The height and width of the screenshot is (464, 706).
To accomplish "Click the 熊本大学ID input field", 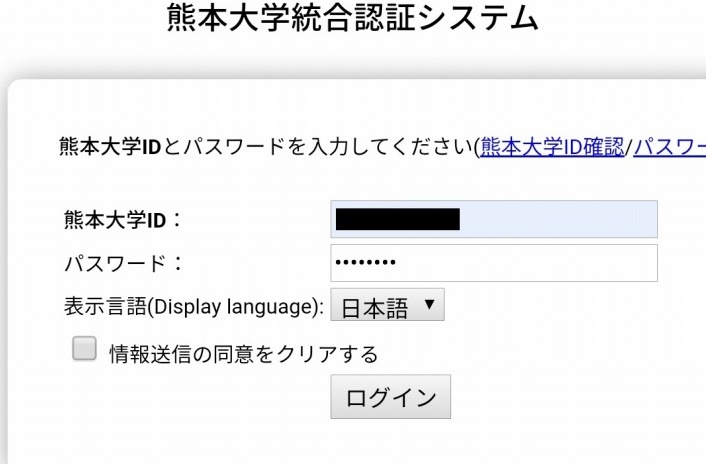I will tap(494, 219).
